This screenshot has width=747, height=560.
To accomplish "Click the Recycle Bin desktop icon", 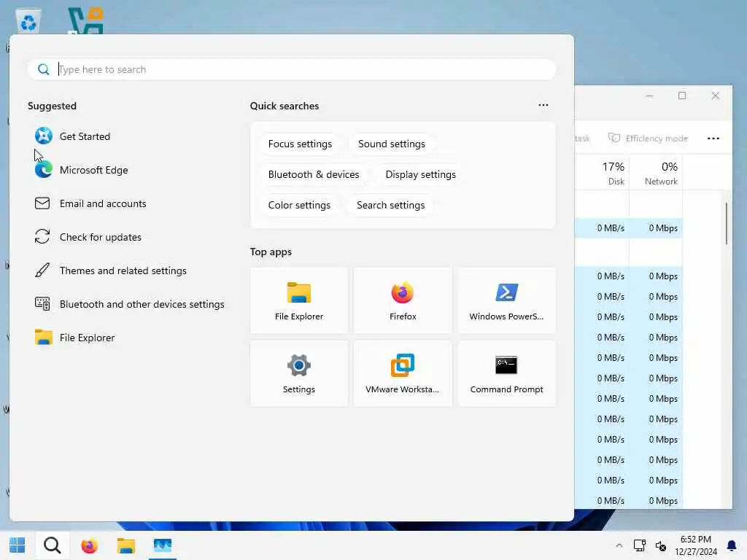I will coord(28,22).
